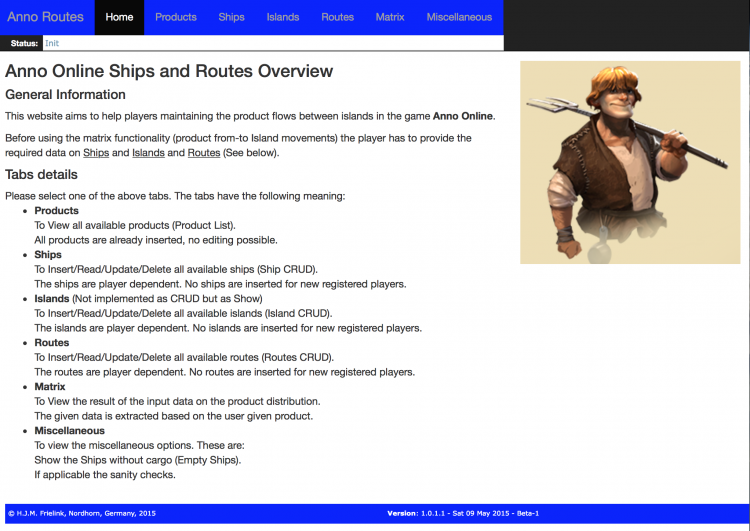
Task: Click 'Please select one of the above tabs' sentence
Action: click(x=175, y=196)
